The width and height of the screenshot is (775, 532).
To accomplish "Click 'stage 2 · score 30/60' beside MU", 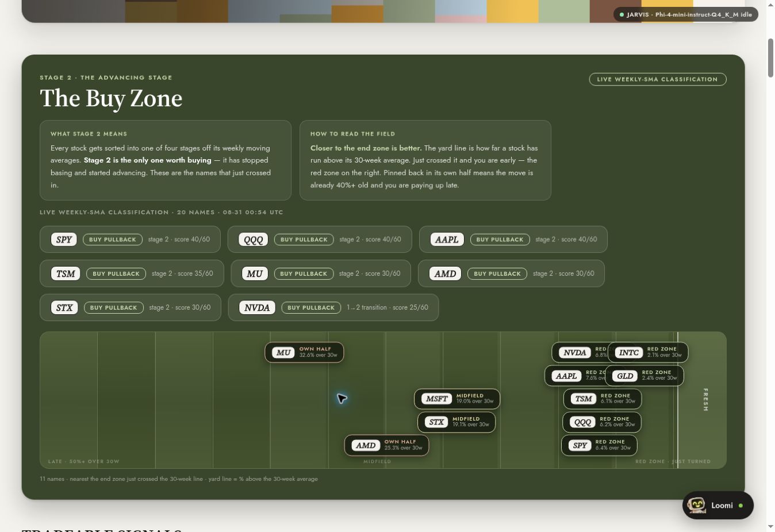I will point(370,273).
